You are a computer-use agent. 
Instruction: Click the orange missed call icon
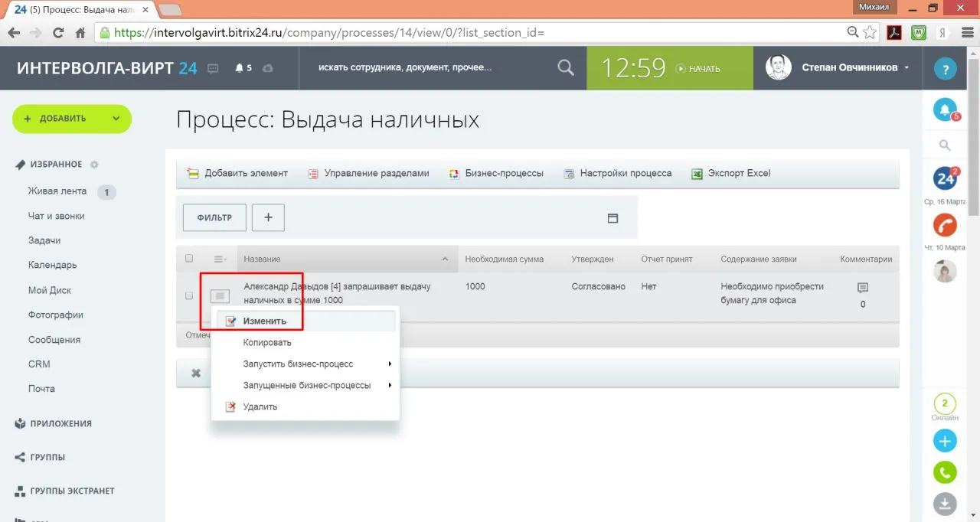tap(945, 224)
